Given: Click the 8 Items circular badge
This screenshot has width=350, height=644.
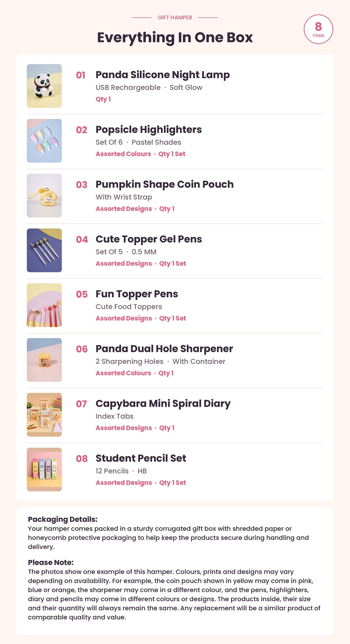Looking at the screenshot, I should click(x=318, y=29).
